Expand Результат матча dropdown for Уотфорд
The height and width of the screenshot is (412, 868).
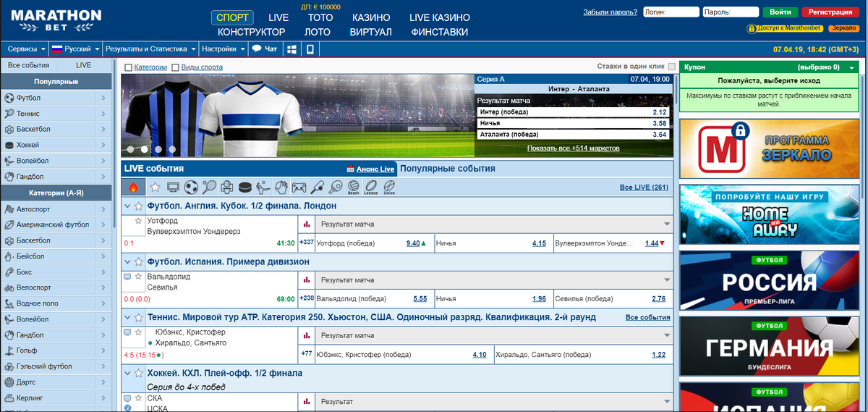(667, 224)
